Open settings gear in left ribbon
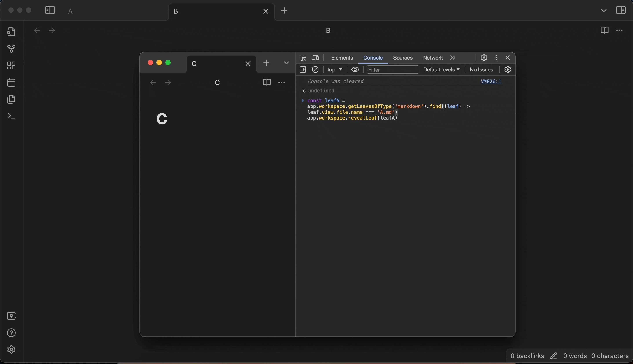Screen dimensions: 633x364 (x=11, y=349)
